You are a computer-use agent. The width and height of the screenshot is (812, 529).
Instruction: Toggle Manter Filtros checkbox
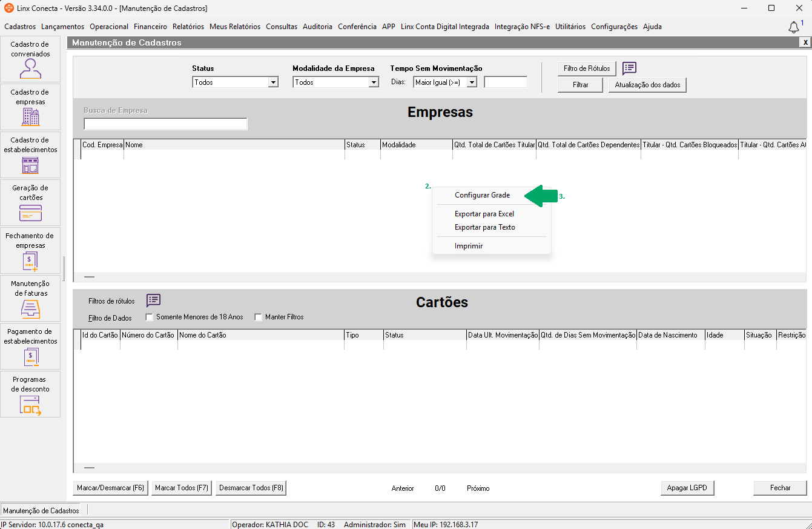(x=258, y=317)
